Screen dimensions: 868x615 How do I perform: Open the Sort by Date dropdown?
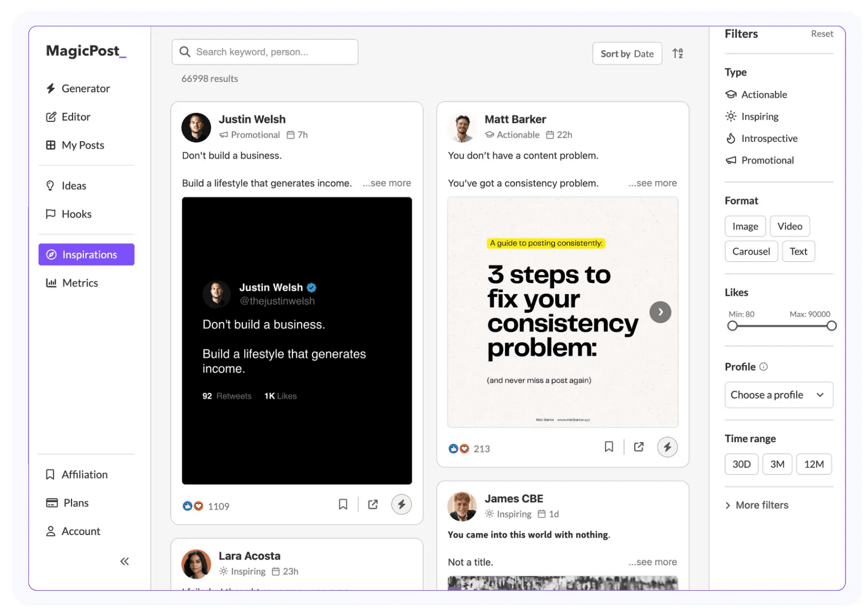pos(627,54)
